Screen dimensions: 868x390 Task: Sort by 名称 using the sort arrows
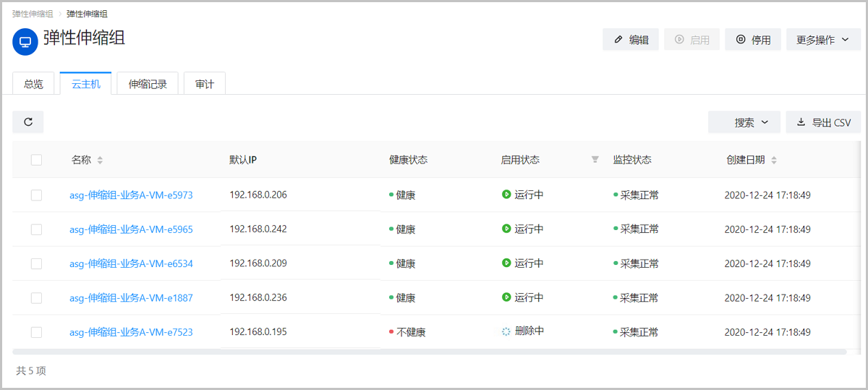(100, 160)
